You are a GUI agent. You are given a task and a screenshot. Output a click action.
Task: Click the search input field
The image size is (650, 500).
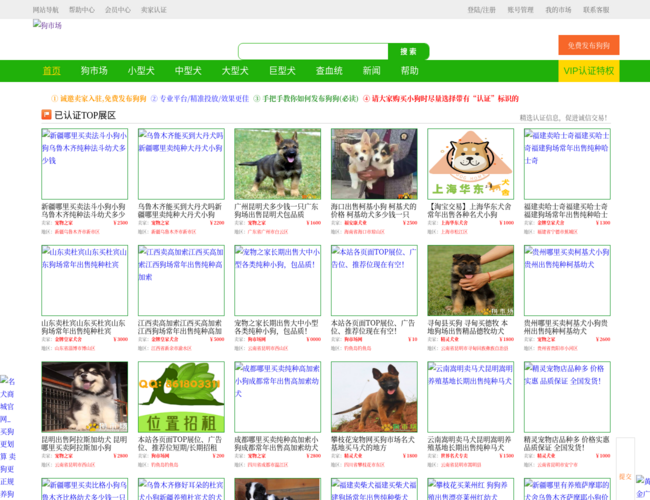pyautogui.click(x=313, y=51)
